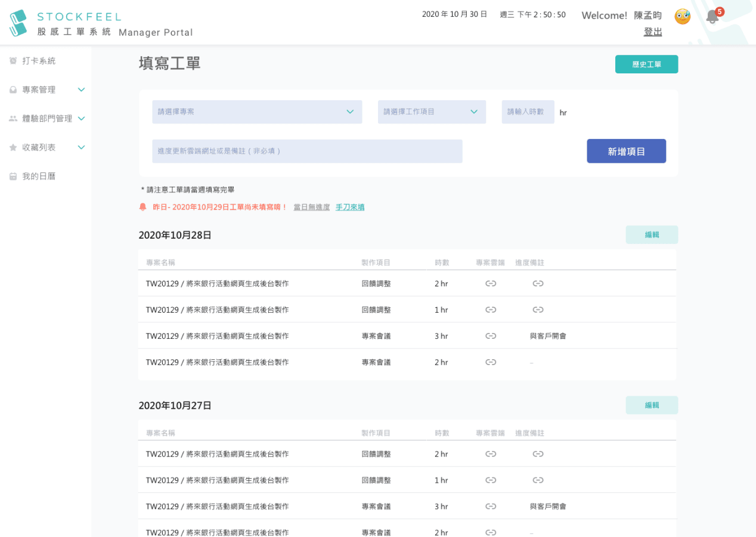
Task: Open project cloud link for 3 hr row under 10月28日
Action: (491, 336)
